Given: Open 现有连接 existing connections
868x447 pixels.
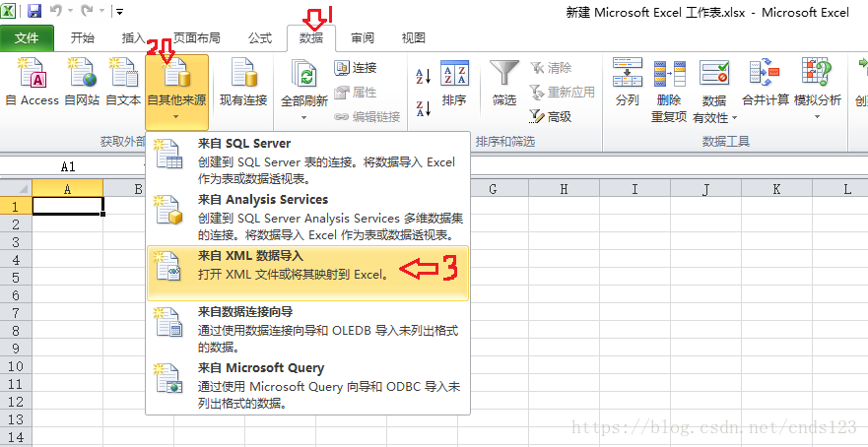Looking at the screenshot, I should pos(243,82).
